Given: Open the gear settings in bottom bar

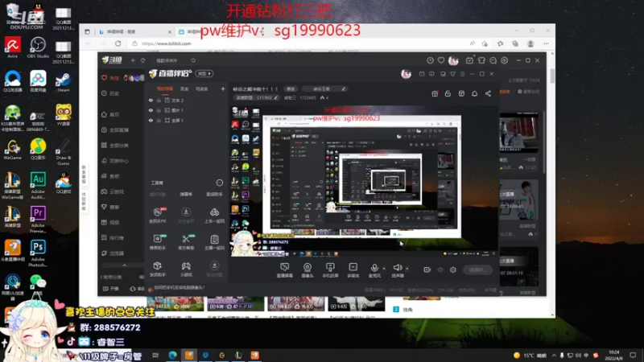Looking at the screenshot, I should click(x=453, y=269).
